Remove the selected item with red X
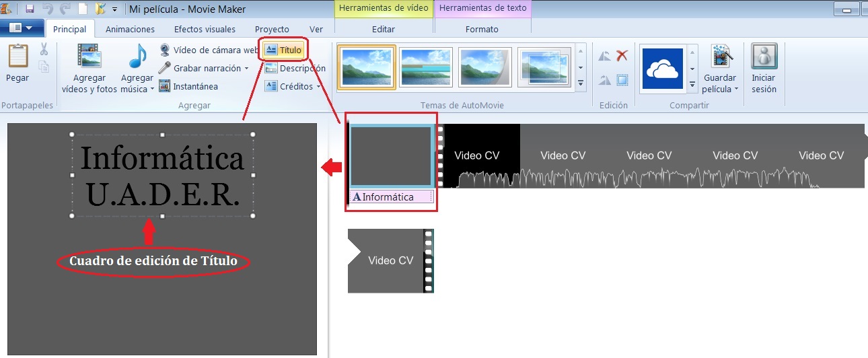The image size is (868, 358). 622,56
